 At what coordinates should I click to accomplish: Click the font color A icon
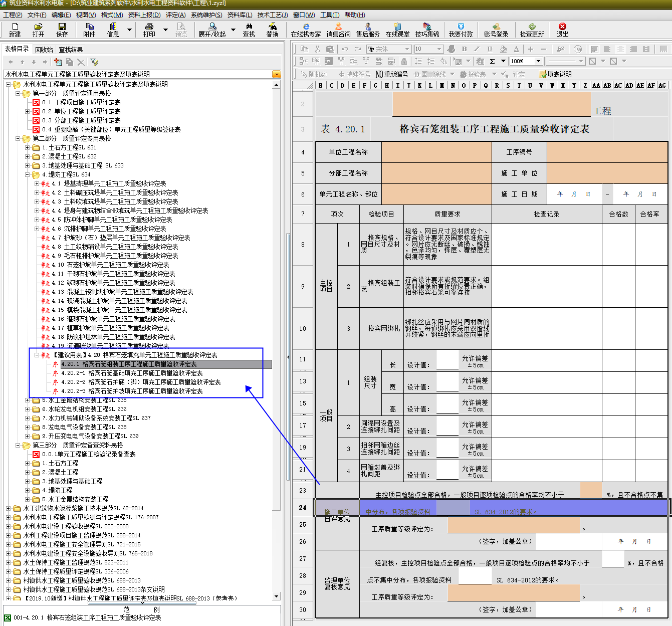516,49
